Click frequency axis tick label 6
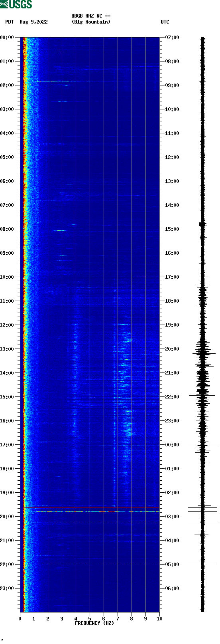Screen dimensions: 220x644 104,619
